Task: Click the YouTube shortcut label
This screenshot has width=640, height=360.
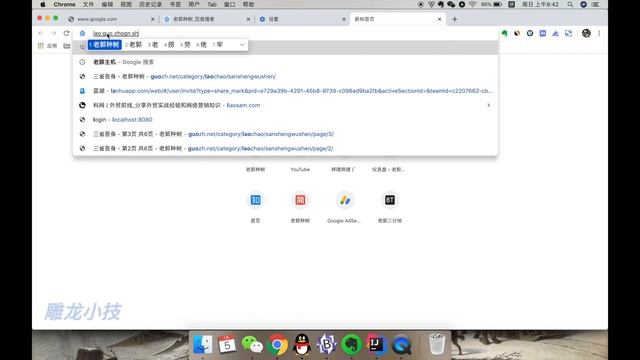Action: pos(300,169)
